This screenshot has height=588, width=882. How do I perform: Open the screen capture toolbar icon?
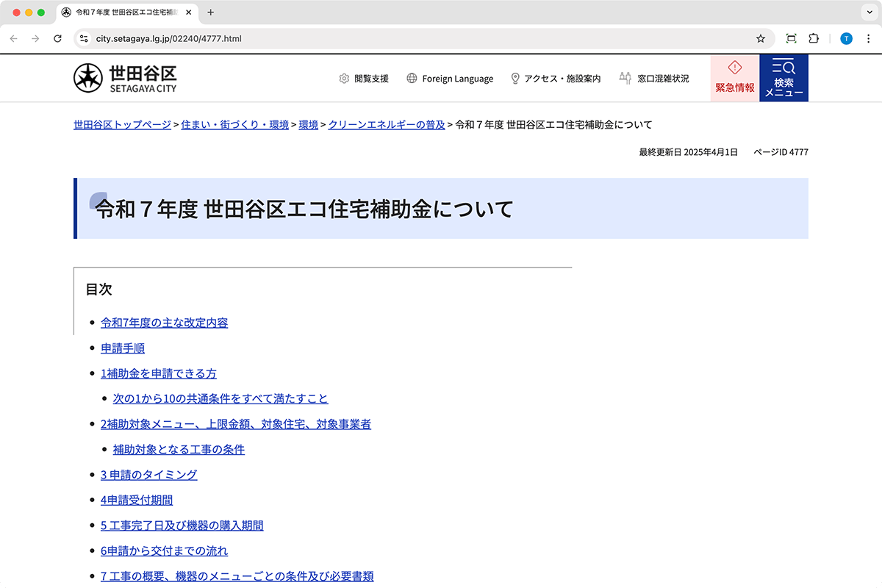click(x=791, y=38)
